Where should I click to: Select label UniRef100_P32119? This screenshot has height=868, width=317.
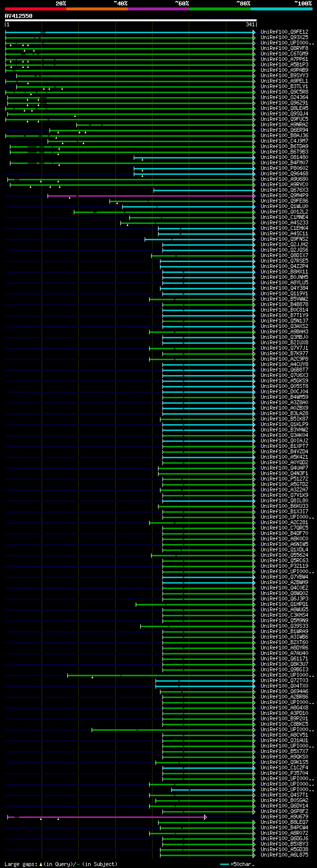pos(284,566)
